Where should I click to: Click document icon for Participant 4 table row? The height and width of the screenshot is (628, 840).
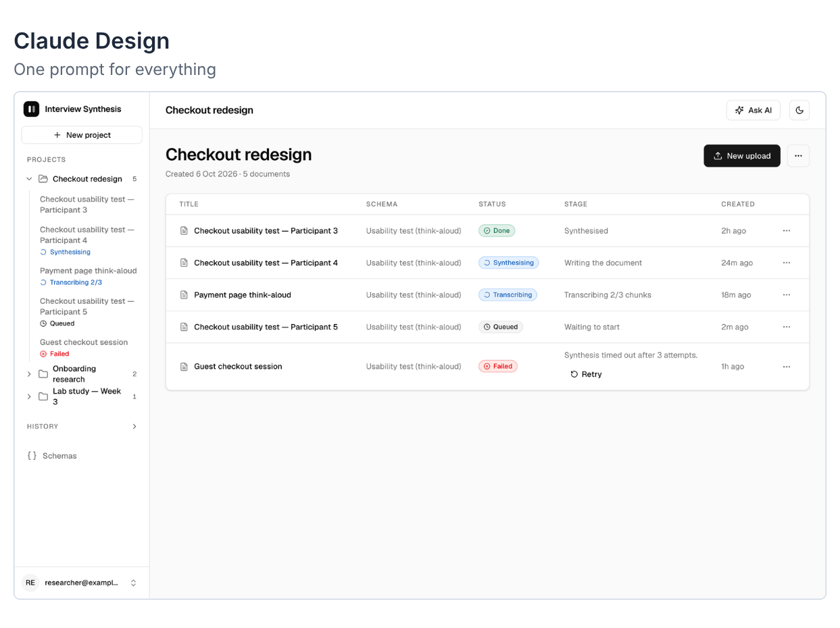[184, 263]
